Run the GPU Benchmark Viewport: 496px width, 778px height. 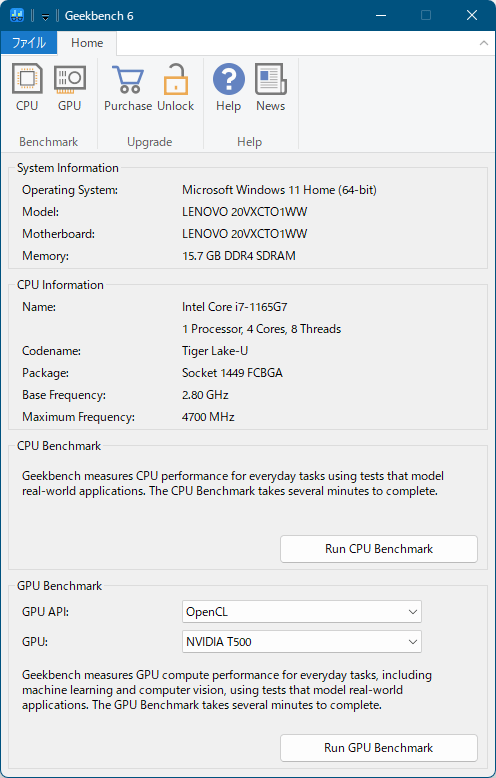379,748
